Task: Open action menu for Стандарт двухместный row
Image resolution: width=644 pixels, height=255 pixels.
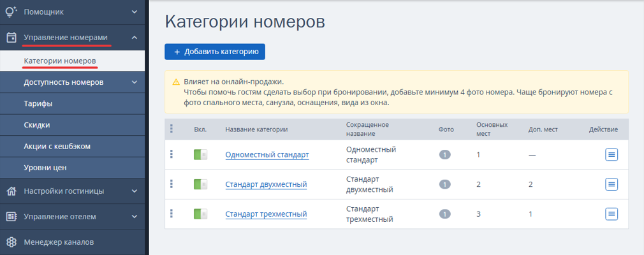Action: pyautogui.click(x=611, y=184)
